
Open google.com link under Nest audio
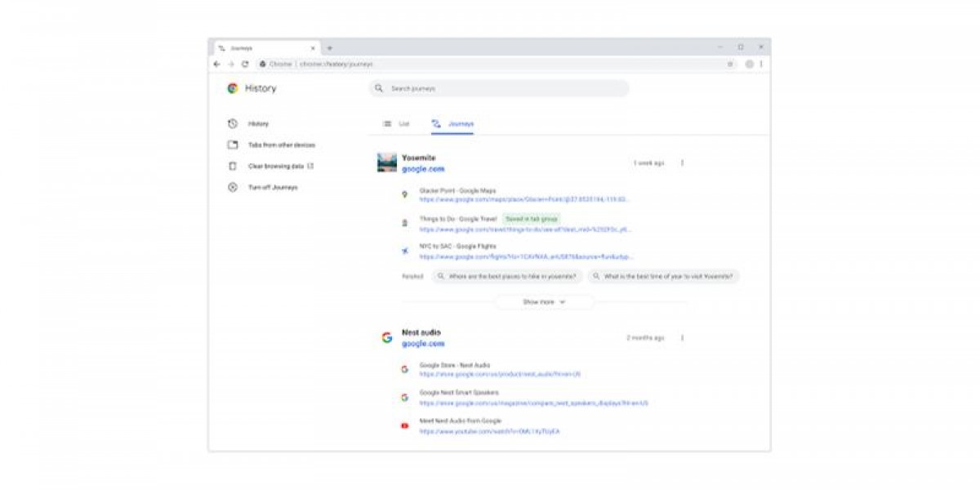tap(423, 344)
